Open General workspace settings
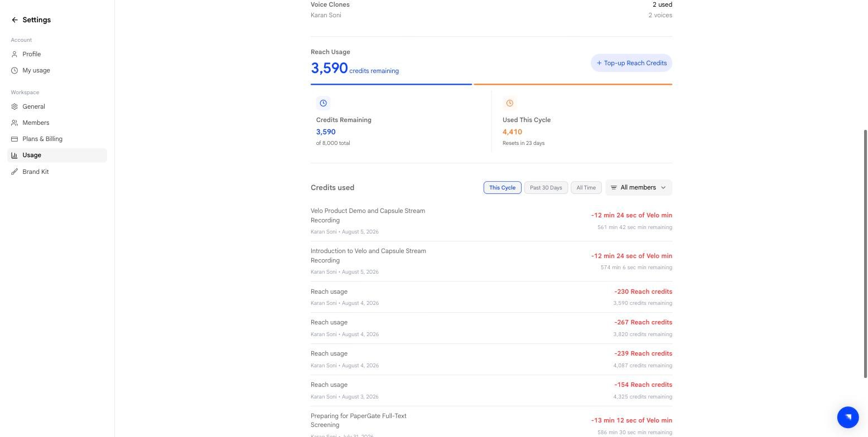 [57, 106]
